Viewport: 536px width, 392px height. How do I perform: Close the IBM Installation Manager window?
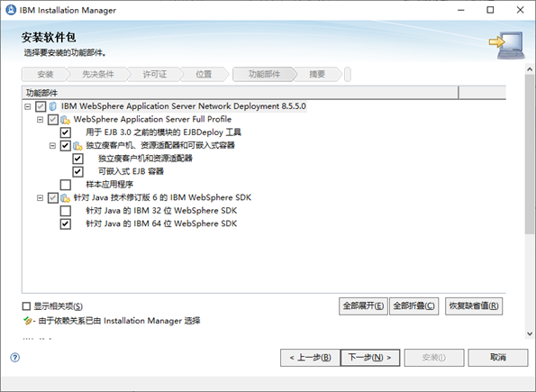[521, 10]
